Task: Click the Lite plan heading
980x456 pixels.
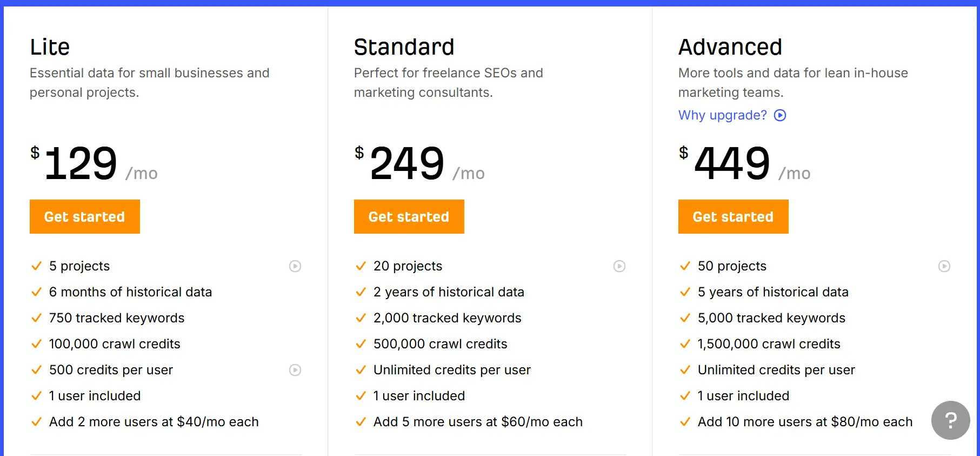Action: point(50,47)
